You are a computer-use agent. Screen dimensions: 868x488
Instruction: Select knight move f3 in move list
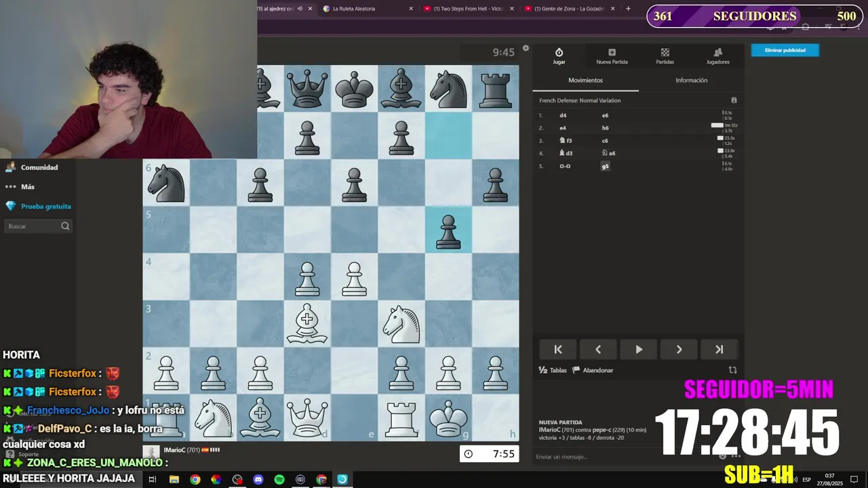566,140
